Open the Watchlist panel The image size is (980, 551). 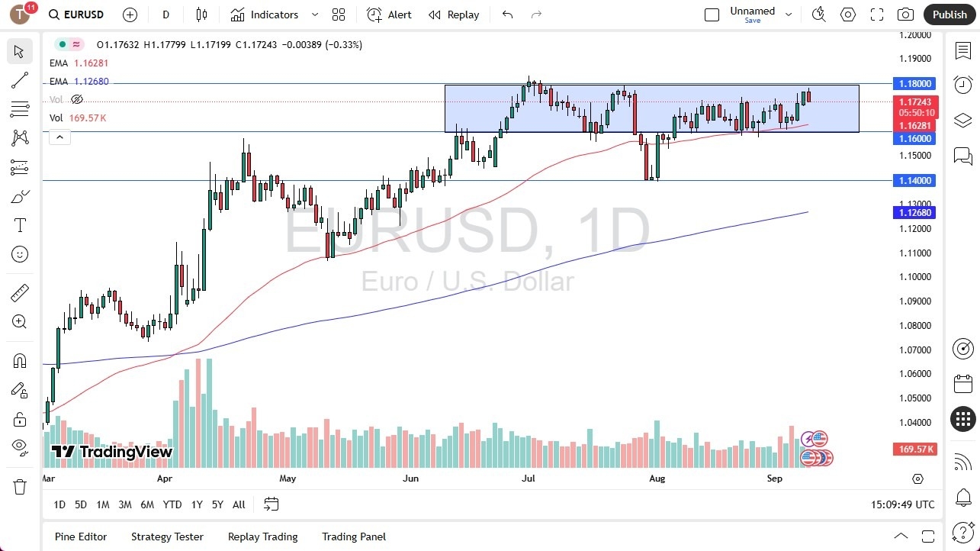coord(962,50)
